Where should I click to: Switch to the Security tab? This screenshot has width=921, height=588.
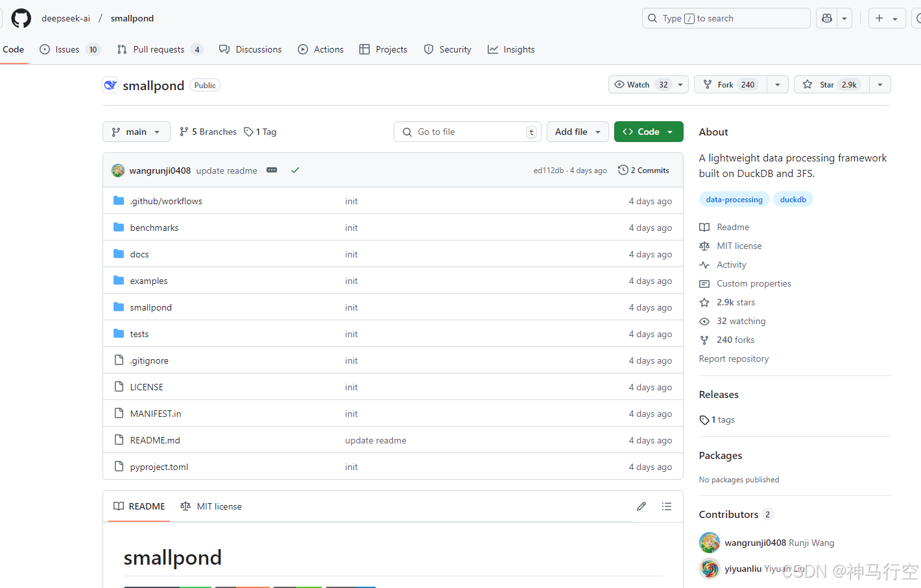coord(448,49)
